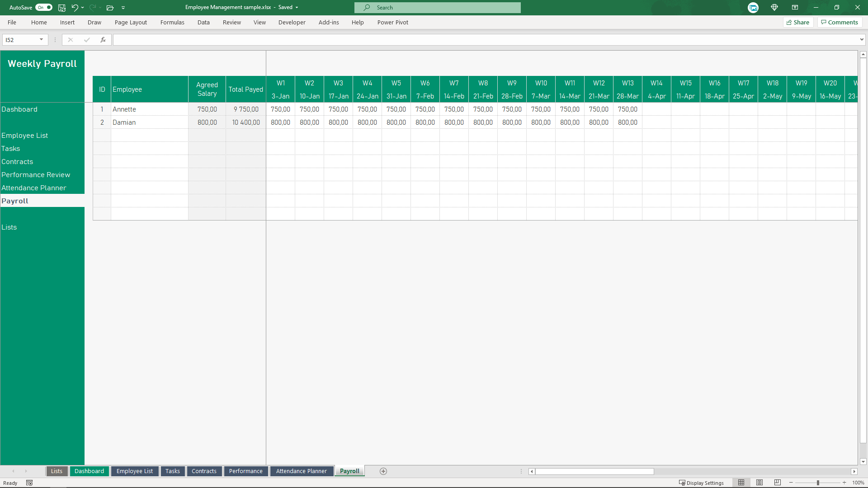Image resolution: width=868 pixels, height=488 pixels.
Task: Go to Tasks in green sidebar
Action: click(10, 149)
